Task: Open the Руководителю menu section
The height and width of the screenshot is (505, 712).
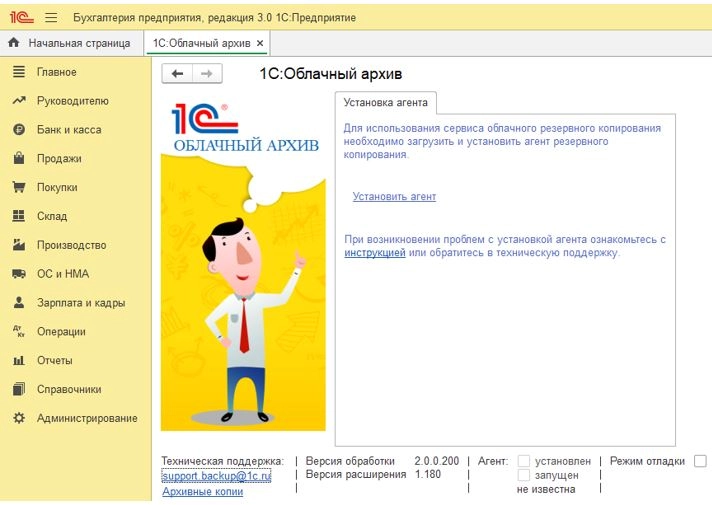Action: tap(75, 101)
